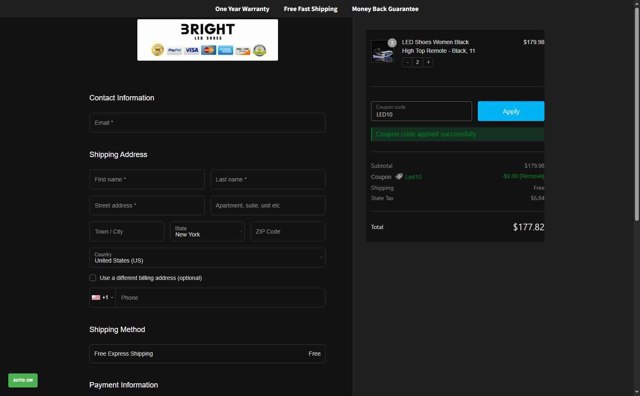
Task: Focus the Last name field
Action: point(268,179)
